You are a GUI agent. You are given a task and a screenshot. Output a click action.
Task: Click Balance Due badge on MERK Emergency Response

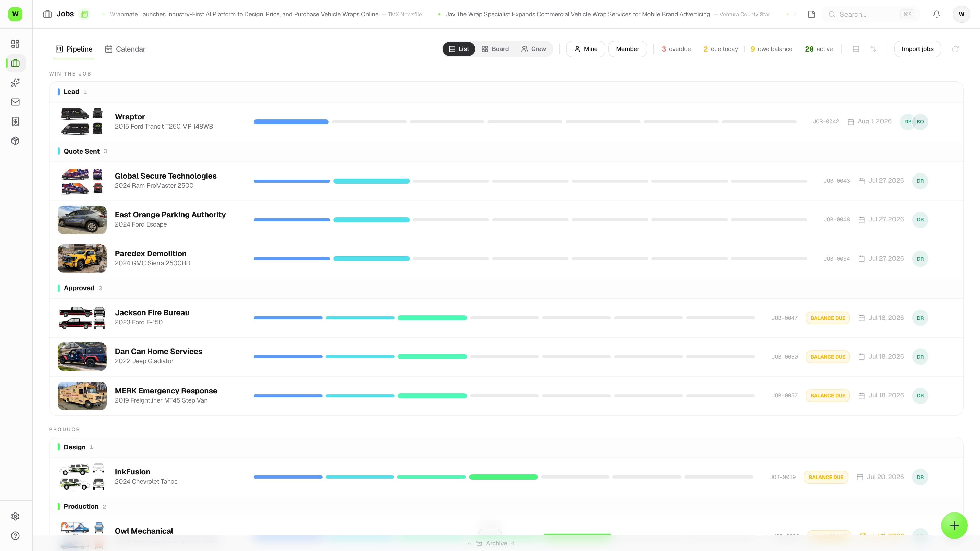tap(827, 396)
